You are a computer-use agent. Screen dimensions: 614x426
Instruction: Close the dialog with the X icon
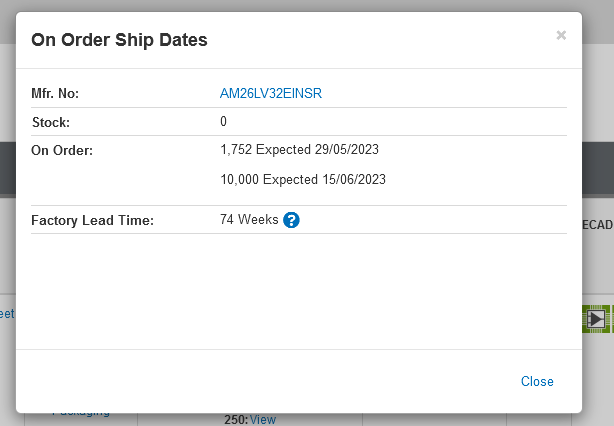point(561,35)
